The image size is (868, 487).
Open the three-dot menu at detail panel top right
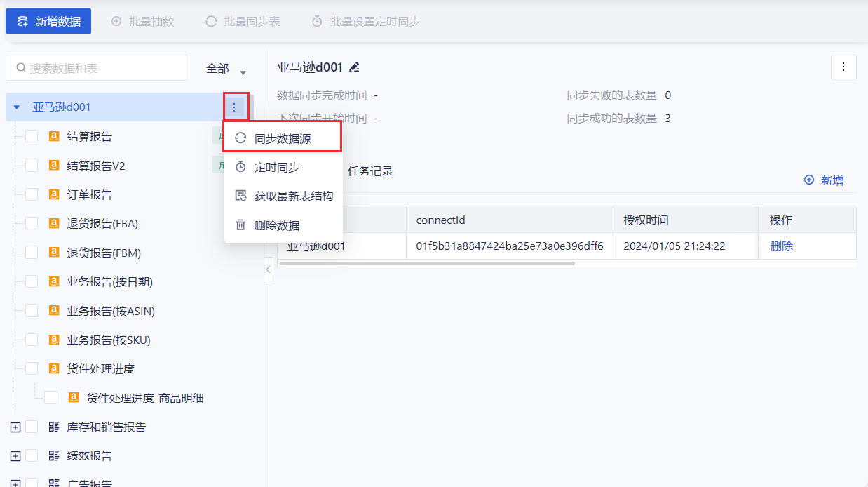pos(843,67)
